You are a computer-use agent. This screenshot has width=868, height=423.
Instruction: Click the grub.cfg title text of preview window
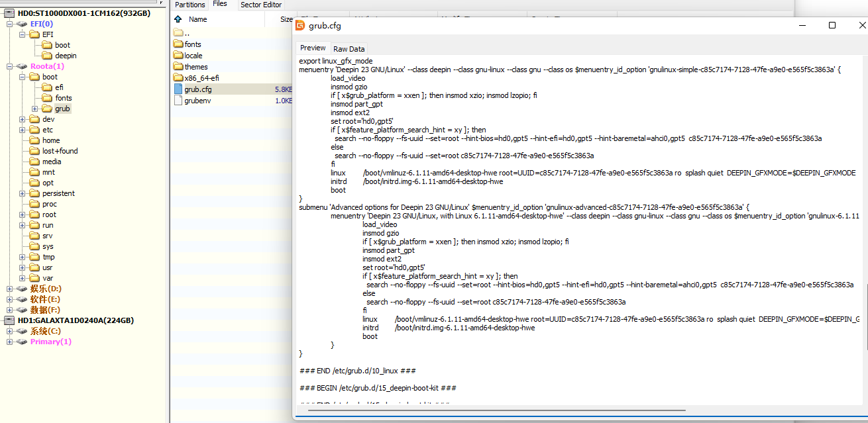pyautogui.click(x=325, y=26)
